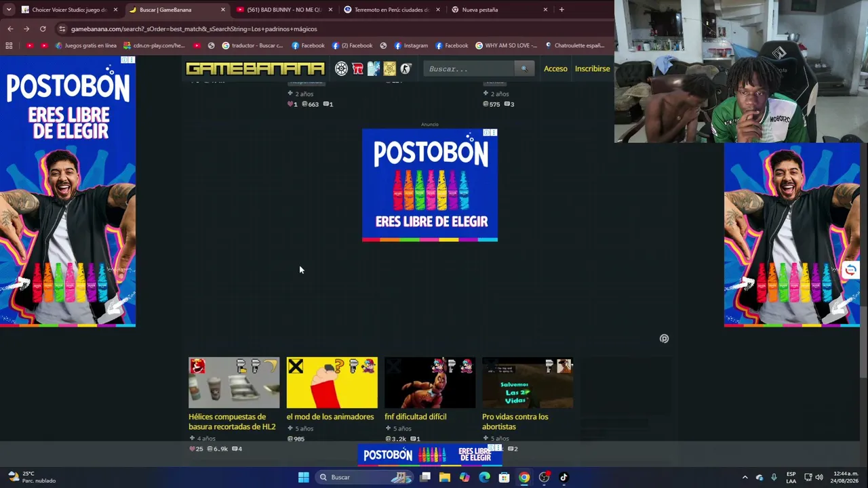Open the clock and date panel
Viewport: 868px width, 488px height.
click(846, 477)
